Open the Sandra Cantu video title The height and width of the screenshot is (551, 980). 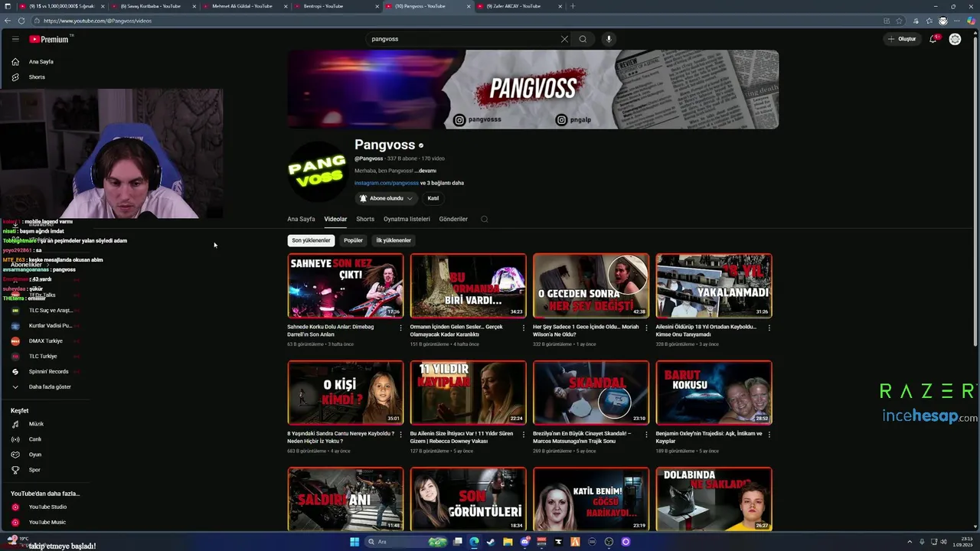click(341, 437)
